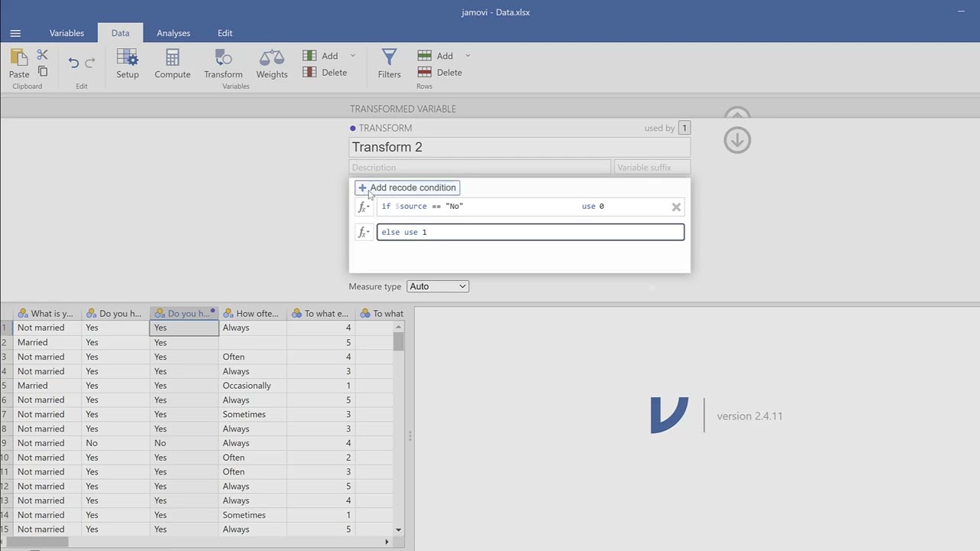The height and width of the screenshot is (551, 980).
Task: Add a new row
Action: [436, 56]
